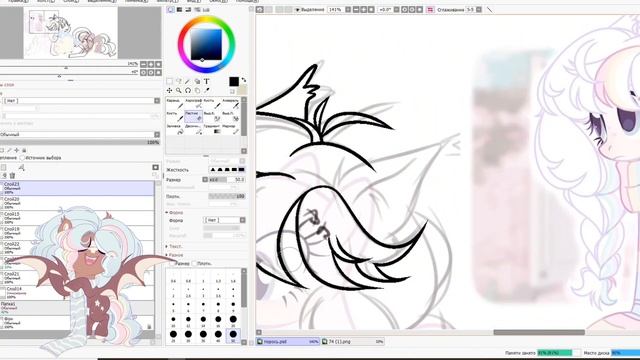Pick brush size preset 10
The height and width of the screenshot is (360, 640).
click(173, 321)
